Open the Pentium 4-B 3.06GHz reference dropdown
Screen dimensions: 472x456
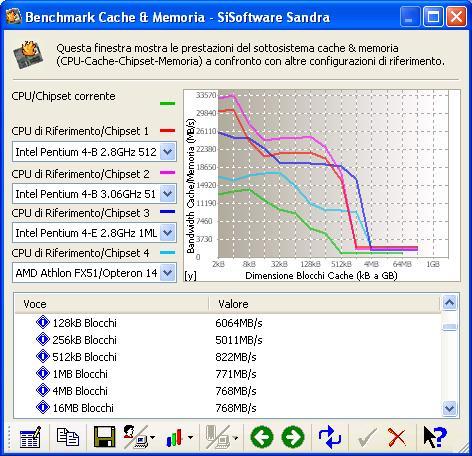coord(168,194)
